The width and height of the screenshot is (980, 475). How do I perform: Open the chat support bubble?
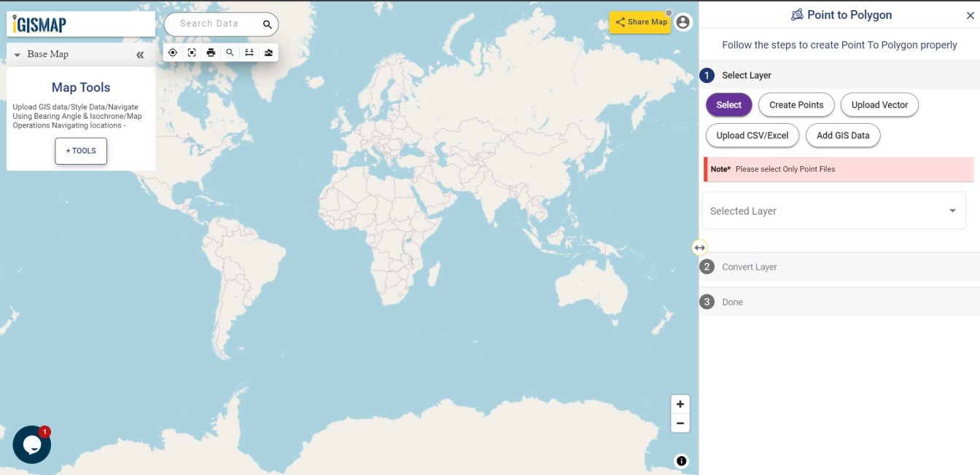(31, 444)
